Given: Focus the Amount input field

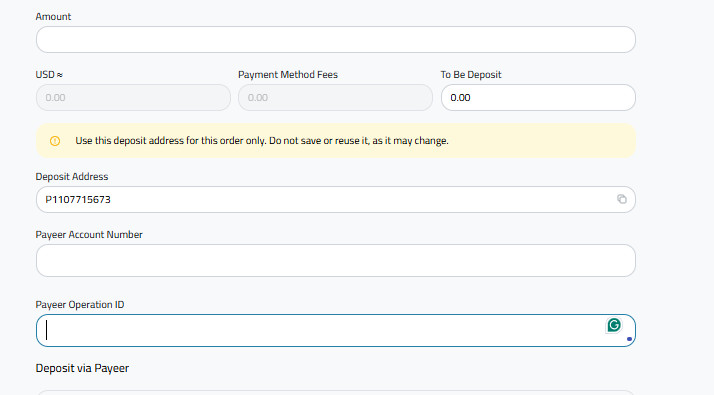Looking at the screenshot, I should 336,40.
